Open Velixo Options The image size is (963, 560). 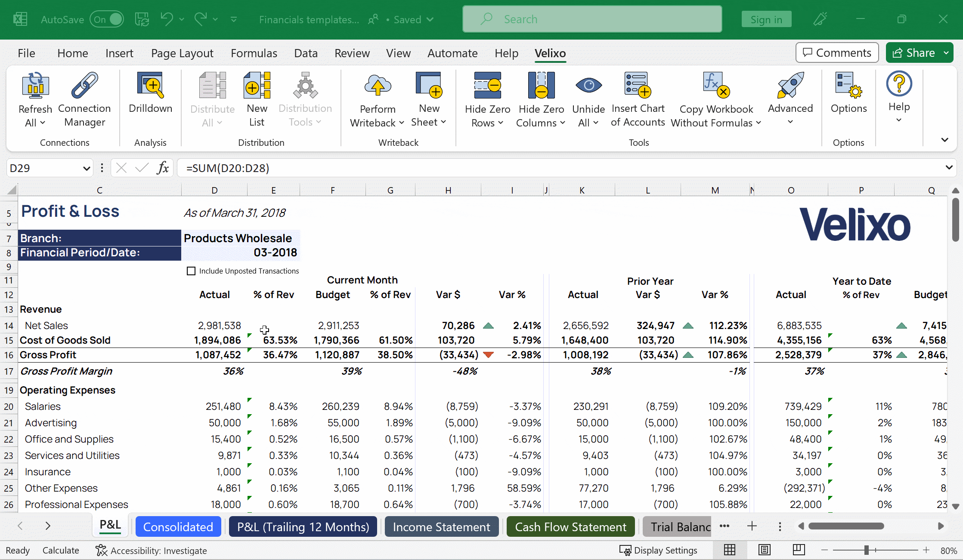click(848, 92)
